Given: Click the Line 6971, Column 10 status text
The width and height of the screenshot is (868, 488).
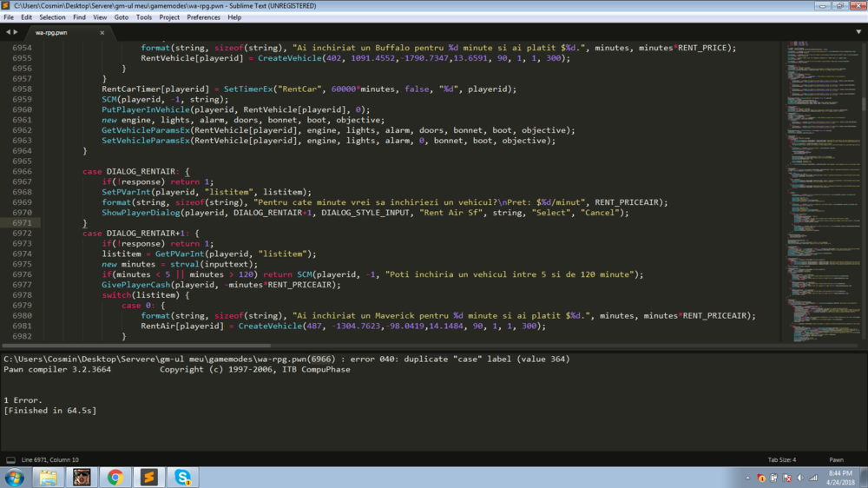Looking at the screenshot, I should tap(49, 459).
